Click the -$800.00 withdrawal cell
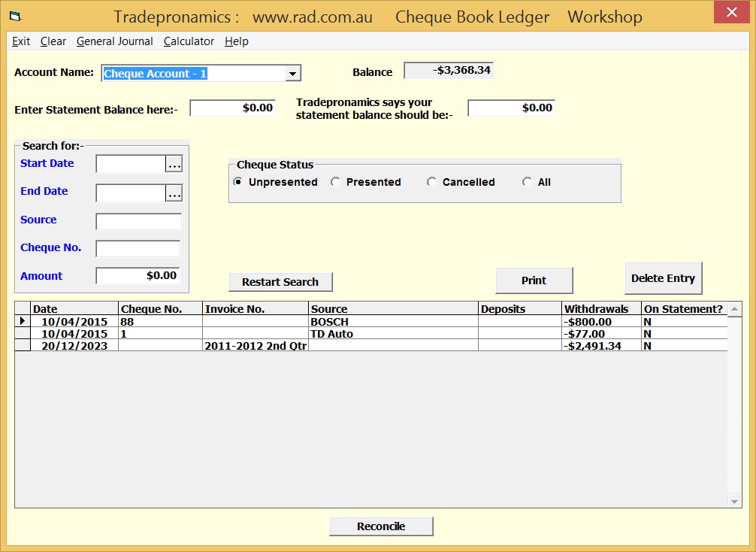The height and width of the screenshot is (552, 756). coord(602,321)
